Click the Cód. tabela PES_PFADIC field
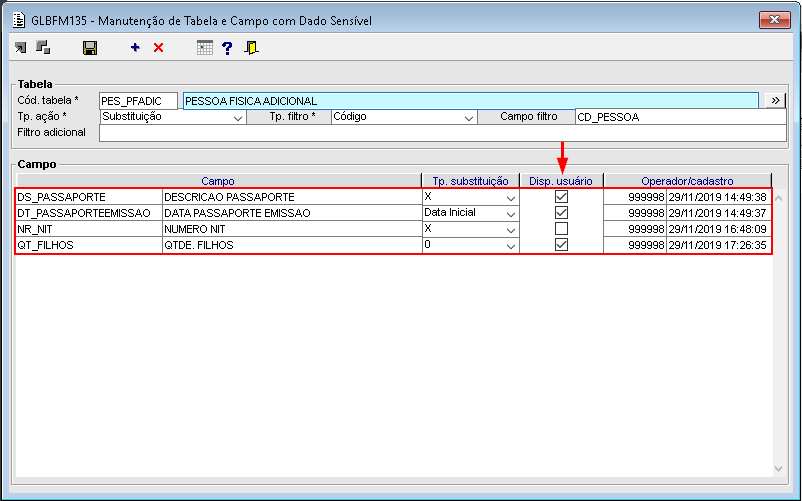This screenshot has height=501, width=802. 139,101
